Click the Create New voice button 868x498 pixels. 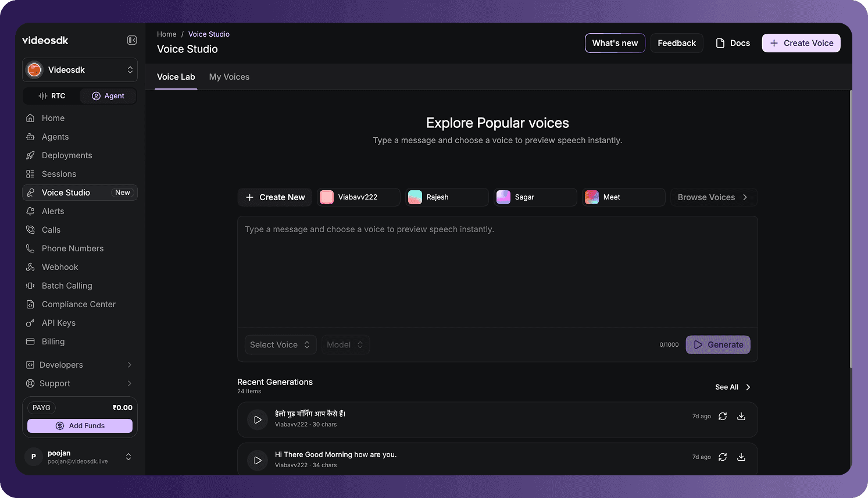coord(275,197)
